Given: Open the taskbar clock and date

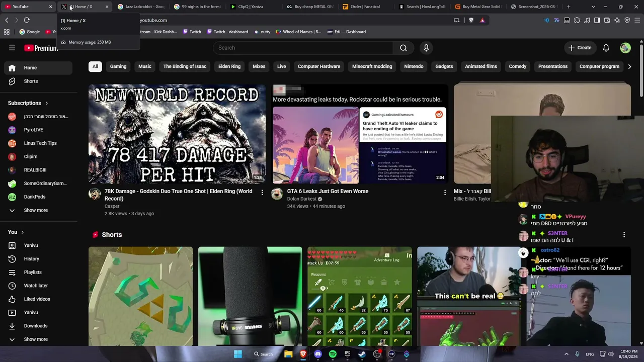Looking at the screenshot, I should pos(629,354).
